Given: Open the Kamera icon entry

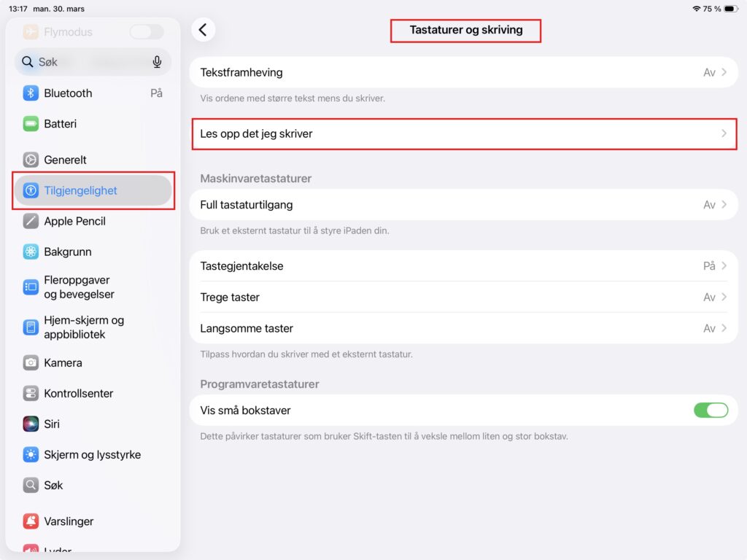Looking at the screenshot, I should point(31,363).
